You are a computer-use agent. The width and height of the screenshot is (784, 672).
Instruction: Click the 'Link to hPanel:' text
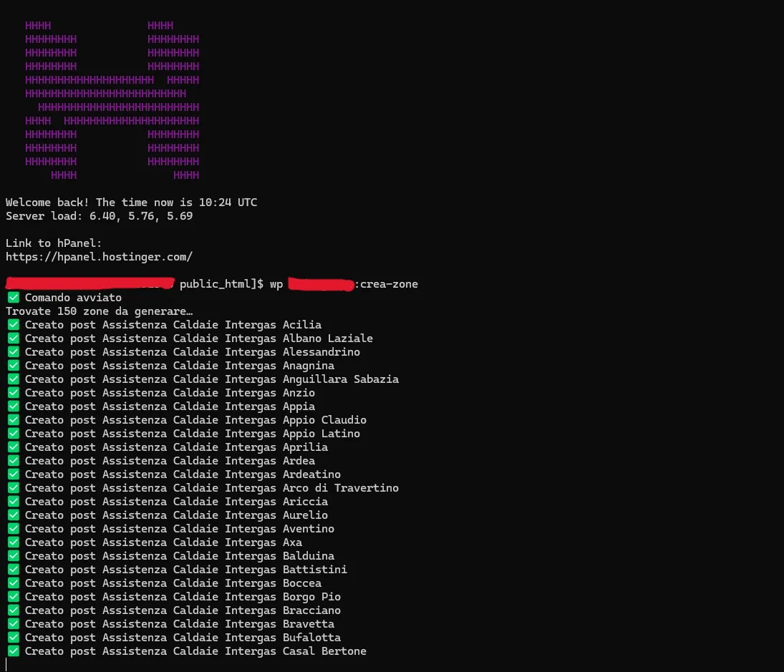tap(54, 243)
